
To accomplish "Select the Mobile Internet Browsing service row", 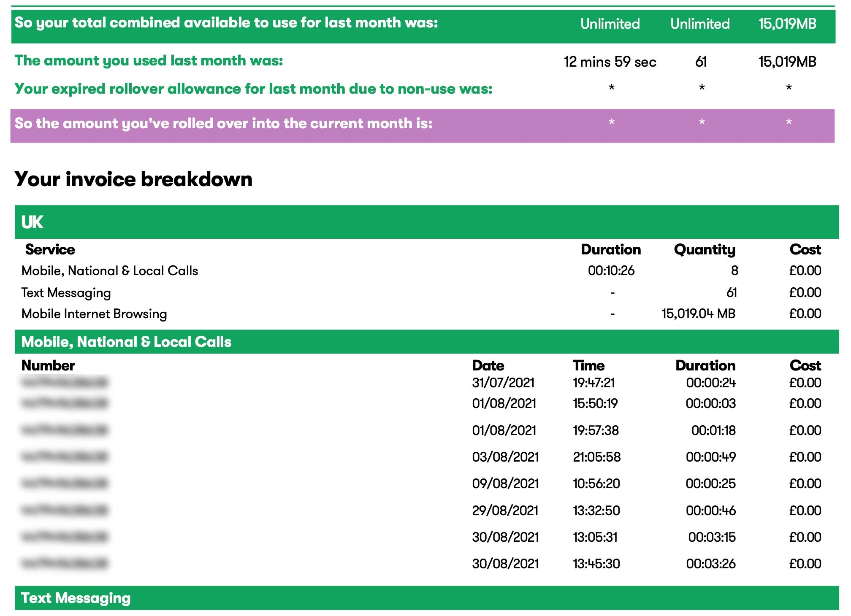I will pos(94,314).
